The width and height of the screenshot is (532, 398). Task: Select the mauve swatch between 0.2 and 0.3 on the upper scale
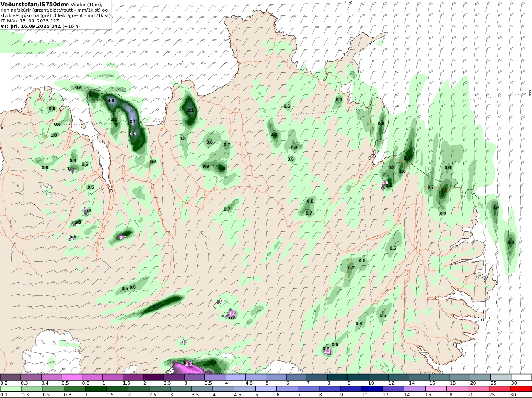click(x=10, y=377)
